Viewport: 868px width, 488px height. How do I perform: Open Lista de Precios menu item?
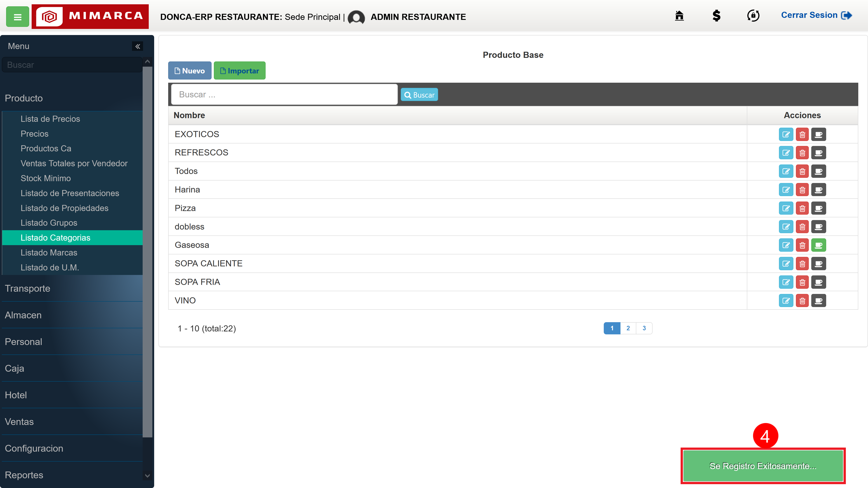(72, 119)
